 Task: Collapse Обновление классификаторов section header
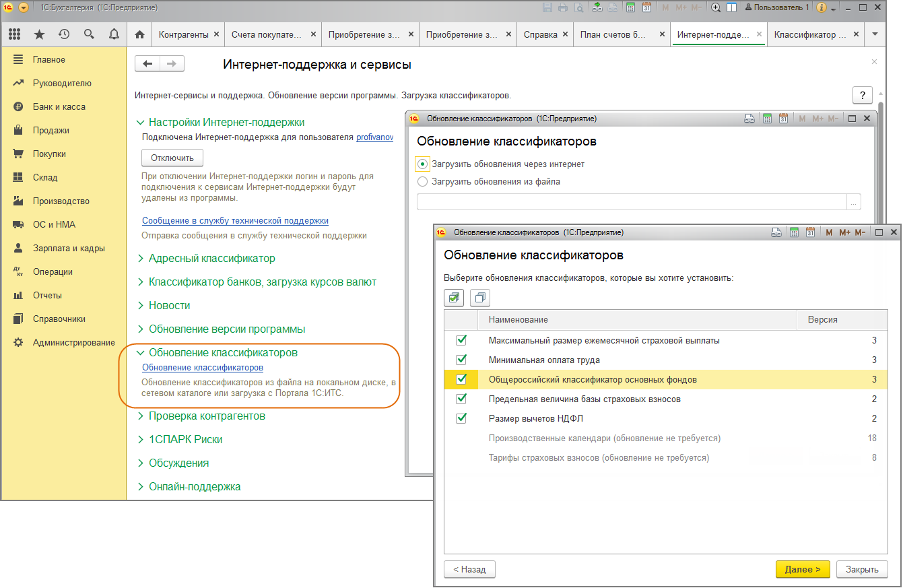217,353
